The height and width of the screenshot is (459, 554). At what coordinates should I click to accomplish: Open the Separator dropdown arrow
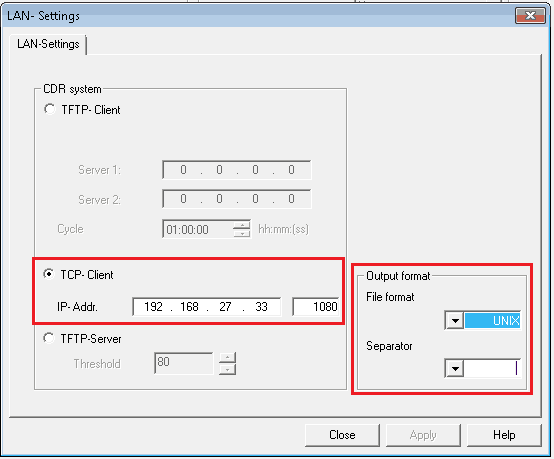[455, 369]
